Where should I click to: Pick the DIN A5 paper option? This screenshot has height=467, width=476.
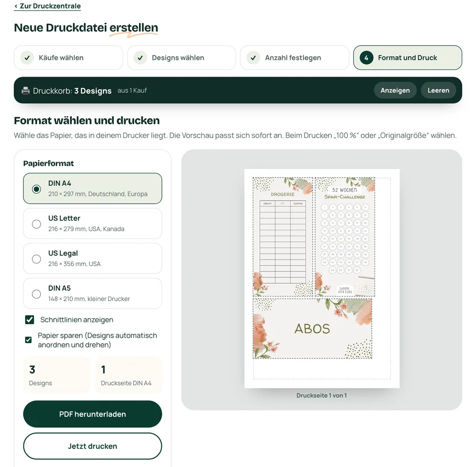pos(93,293)
